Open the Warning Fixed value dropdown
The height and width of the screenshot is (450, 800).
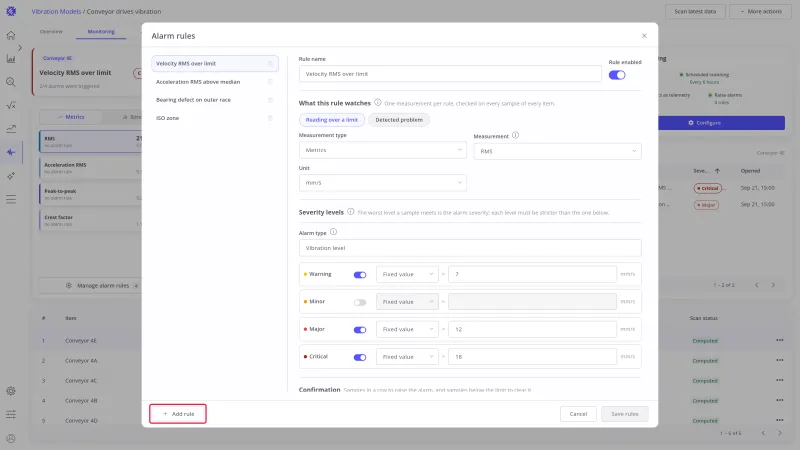407,274
